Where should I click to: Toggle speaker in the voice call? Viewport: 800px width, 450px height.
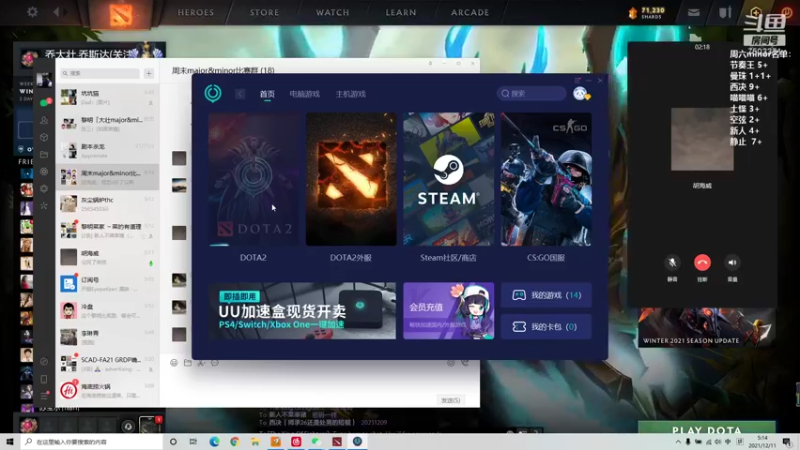732,262
